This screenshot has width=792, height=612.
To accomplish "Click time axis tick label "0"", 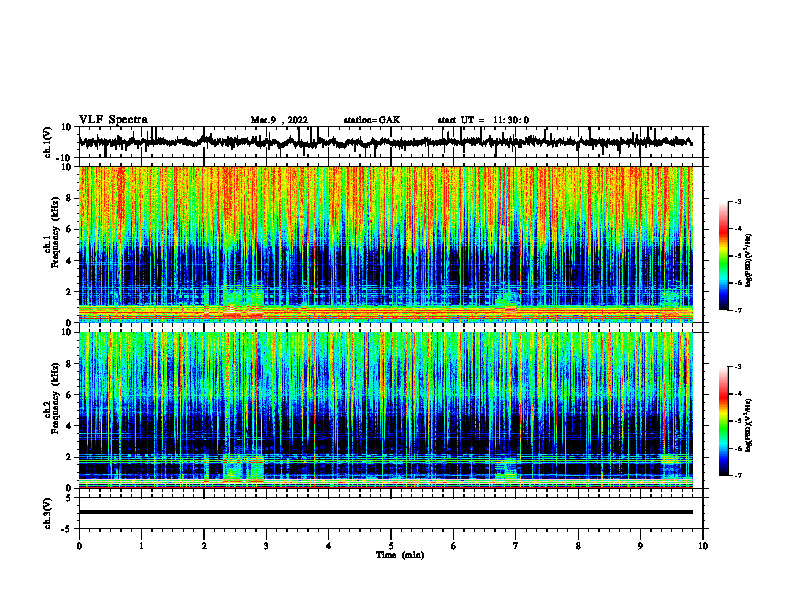I will coord(79,546).
